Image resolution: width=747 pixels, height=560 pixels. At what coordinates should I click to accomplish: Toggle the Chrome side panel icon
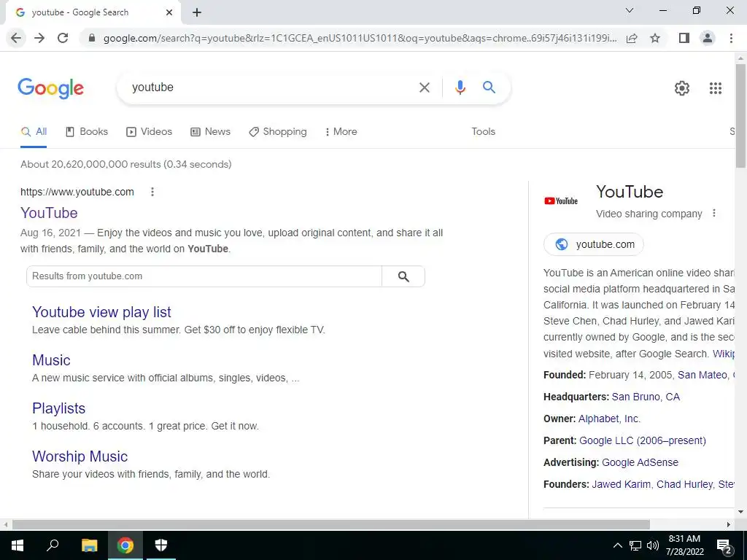pyautogui.click(x=684, y=38)
